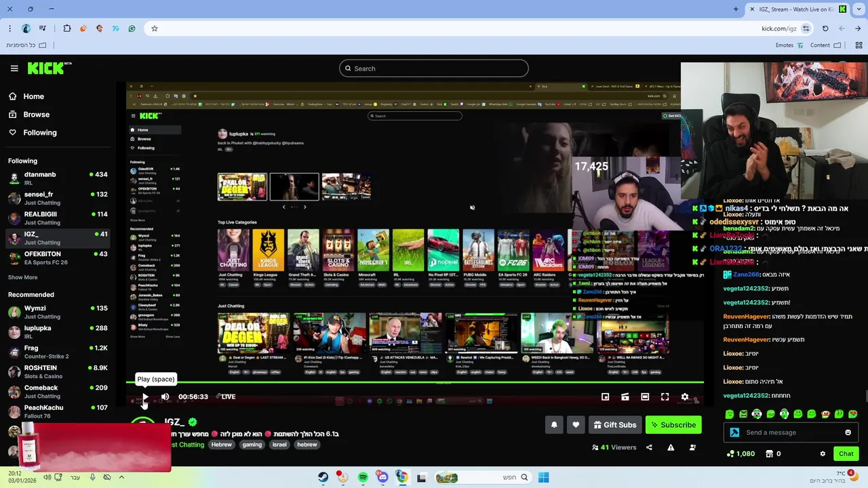Click the 1,080 channel points counter
Viewport: 868px width, 488px height.
pos(741,453)
